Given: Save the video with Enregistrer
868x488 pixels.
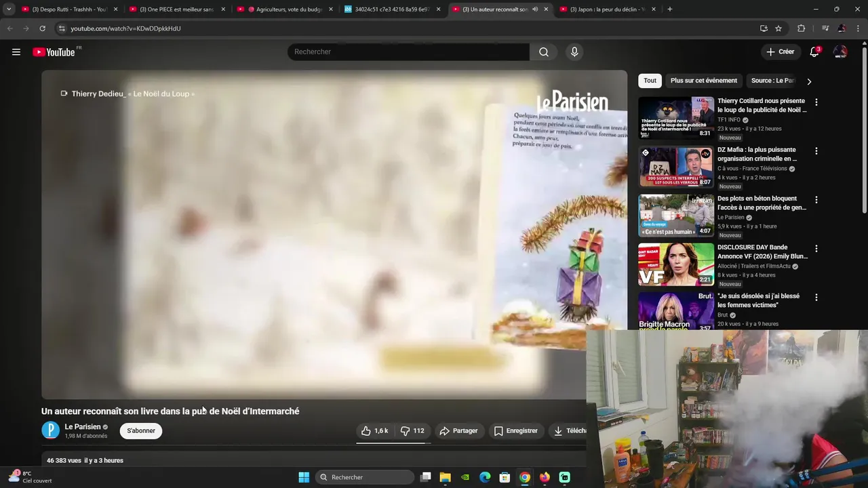Looking at the screenshot, I should [515, 430].
